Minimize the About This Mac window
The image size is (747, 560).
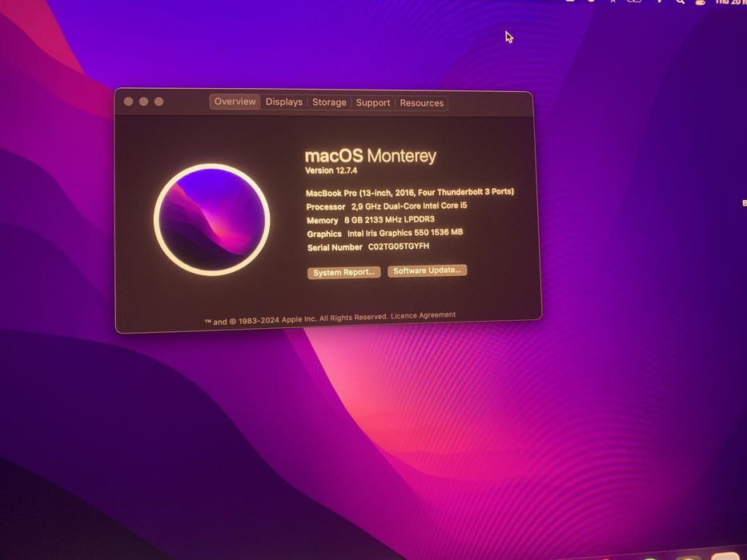(143, 102)
